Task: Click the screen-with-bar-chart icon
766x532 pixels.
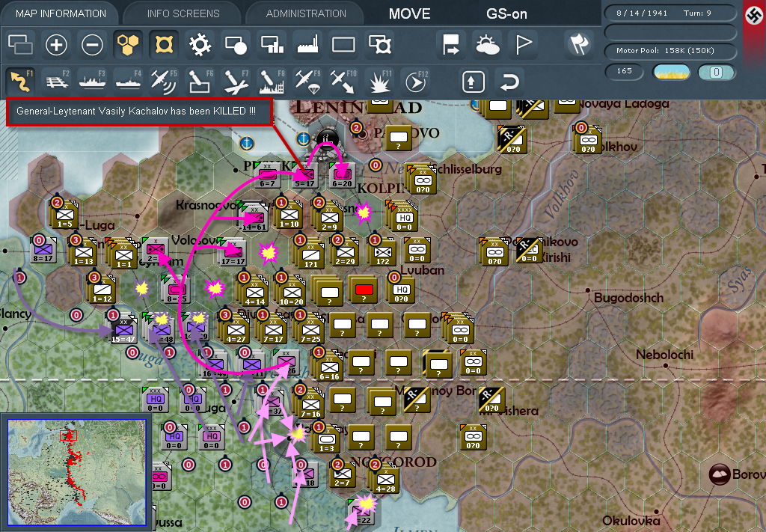Action: pyautogui.click(x=272, y=45)
